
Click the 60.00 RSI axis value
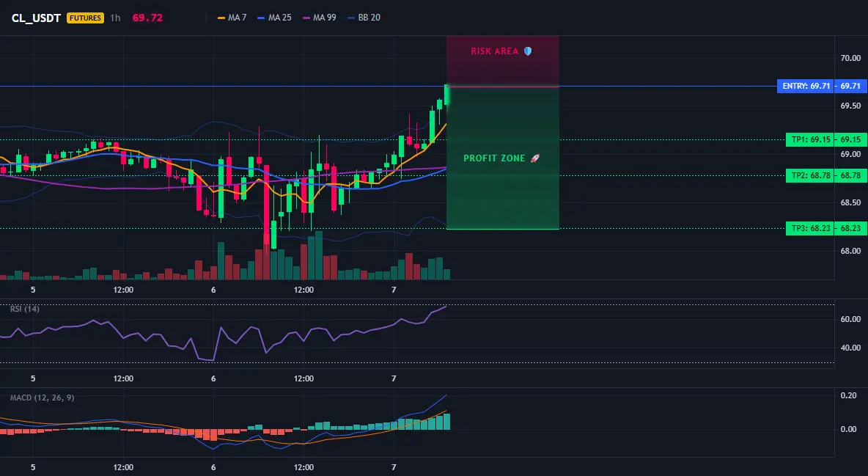click(850, 319)
